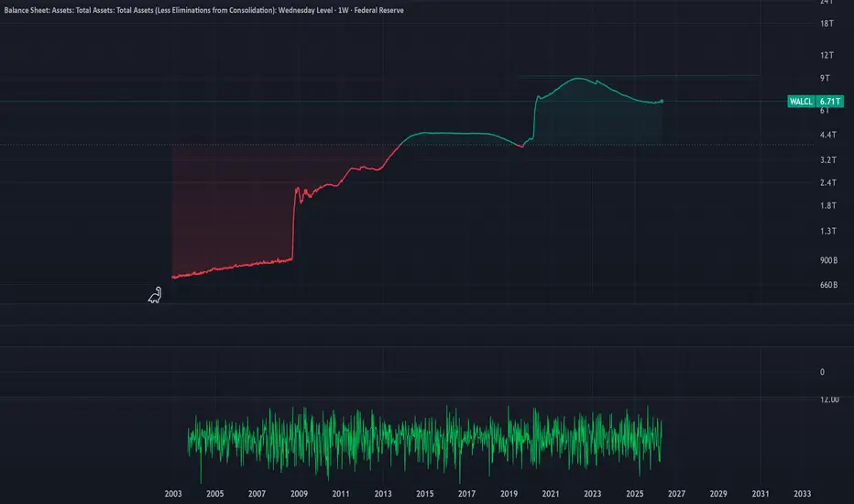Click the green end-point dot of the WALCL line
Image resolution: width=854 pixels, height=504 pixels.
(662, 101)
